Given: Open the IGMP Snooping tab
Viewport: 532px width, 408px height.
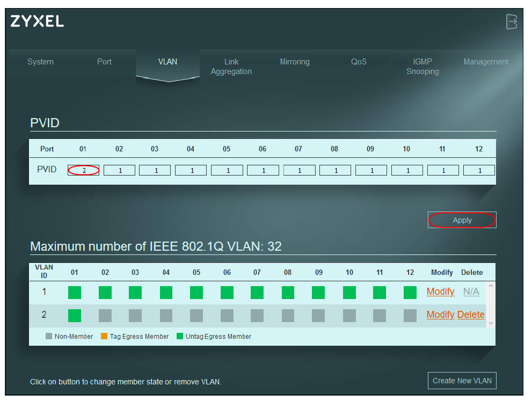Looking at the screenshot, I should pyautogui.click(x=422, y=67).
